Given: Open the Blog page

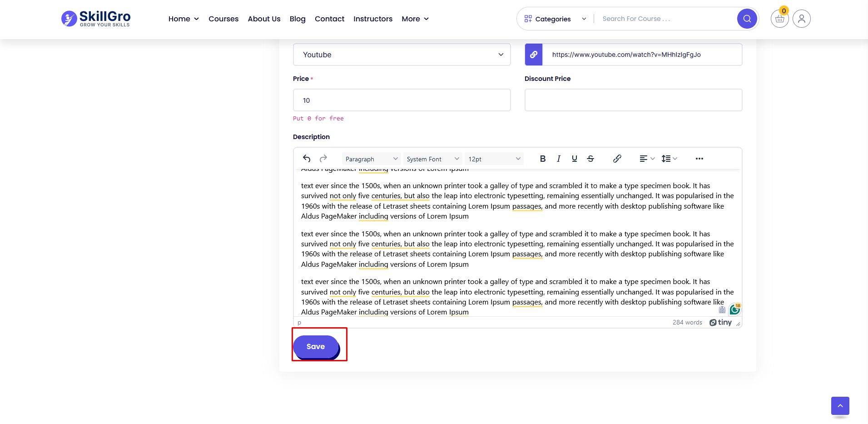Looking at the screenshot, I should click(x=298, y=19).
